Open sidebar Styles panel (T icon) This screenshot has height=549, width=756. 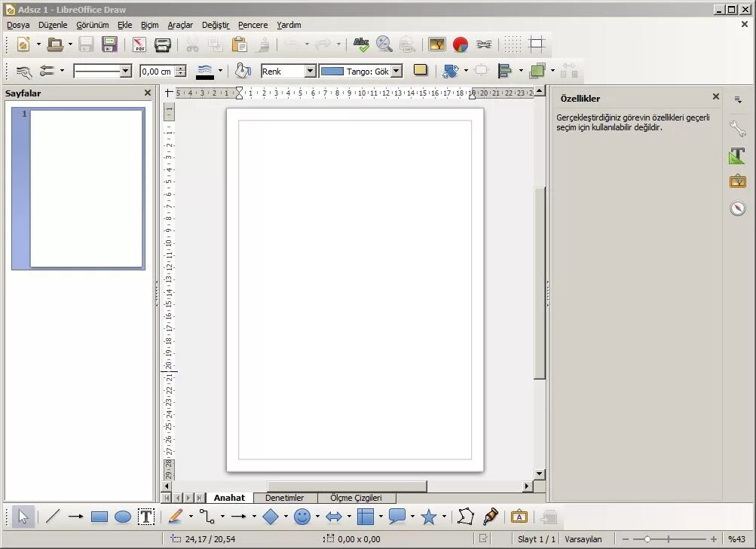pyautogui.click(x=737, y=156)
